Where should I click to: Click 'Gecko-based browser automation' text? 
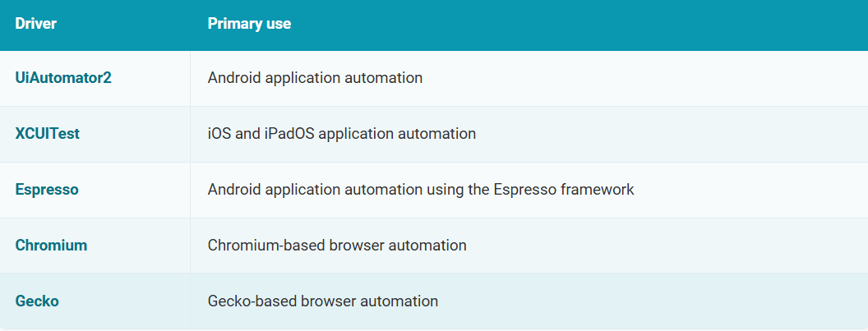(323, 301)
